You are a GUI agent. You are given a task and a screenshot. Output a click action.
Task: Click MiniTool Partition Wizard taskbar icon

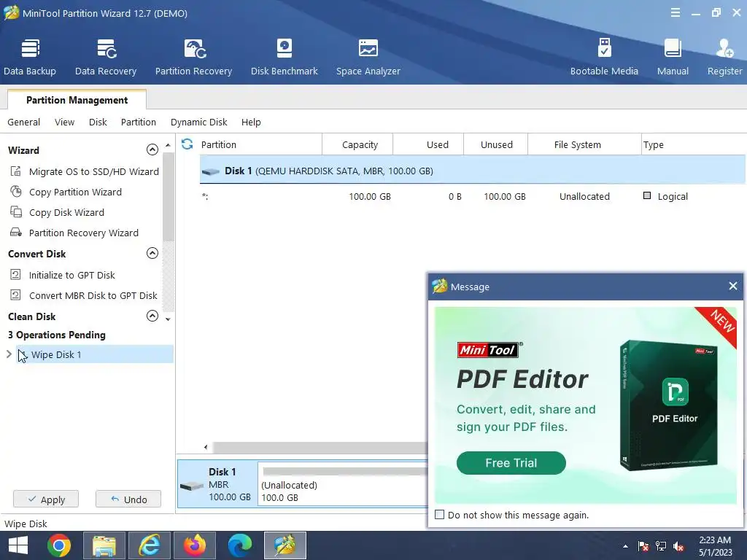click(285, 545)
